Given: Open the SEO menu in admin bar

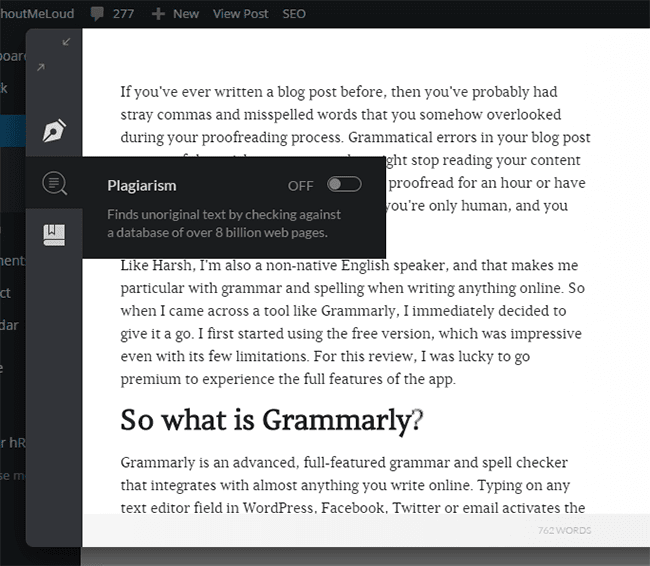Looking at the screenshot, I should [x=294, y=14].
